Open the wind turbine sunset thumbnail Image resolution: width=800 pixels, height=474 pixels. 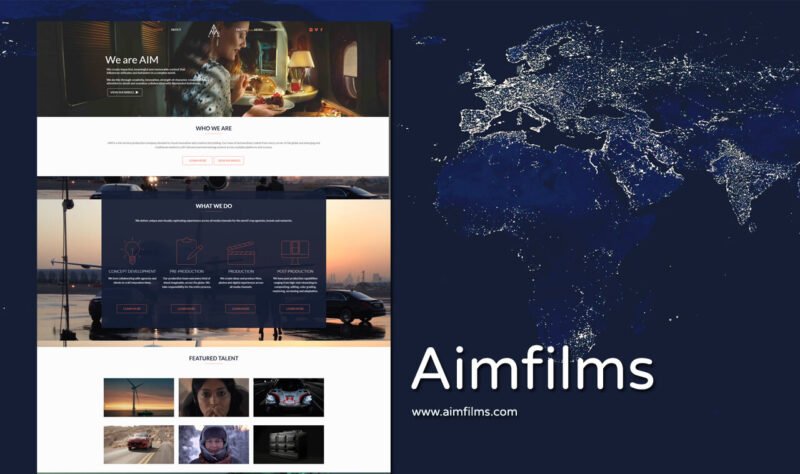[x=138, y=397]
